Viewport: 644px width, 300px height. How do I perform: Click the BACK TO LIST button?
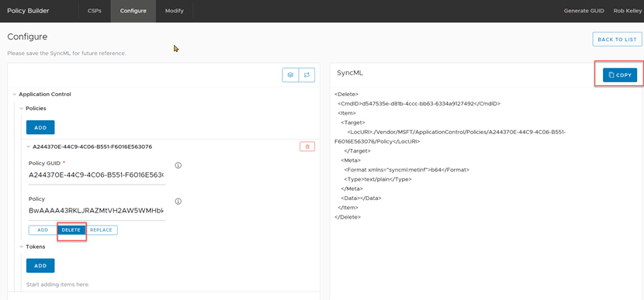[617, 40]
